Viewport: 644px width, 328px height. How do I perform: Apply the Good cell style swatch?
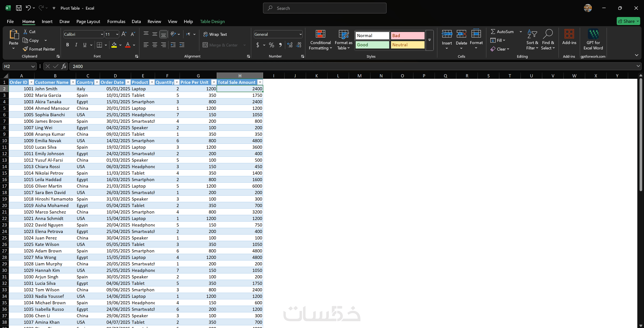tap(372, 45)
